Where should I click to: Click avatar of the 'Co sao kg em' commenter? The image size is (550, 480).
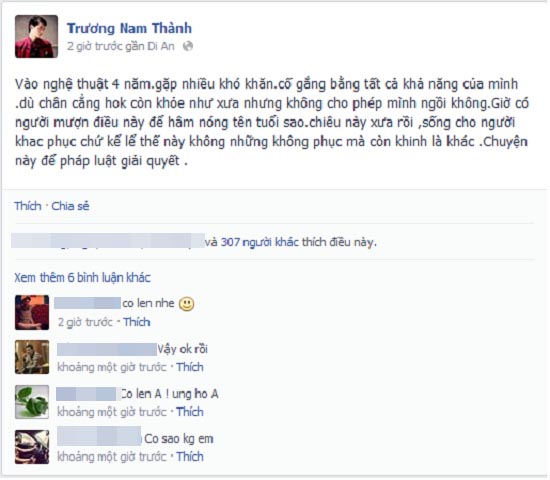point(32,447)
